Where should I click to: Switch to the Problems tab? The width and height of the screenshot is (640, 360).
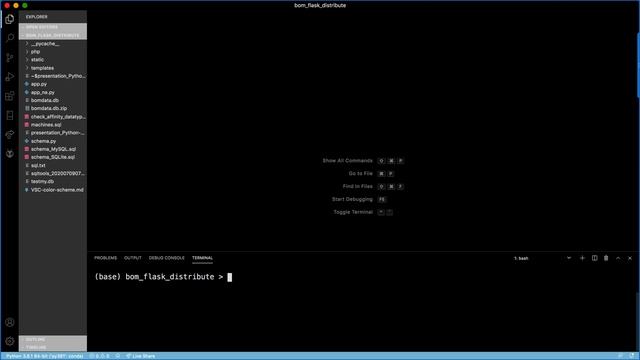point(105,258)
